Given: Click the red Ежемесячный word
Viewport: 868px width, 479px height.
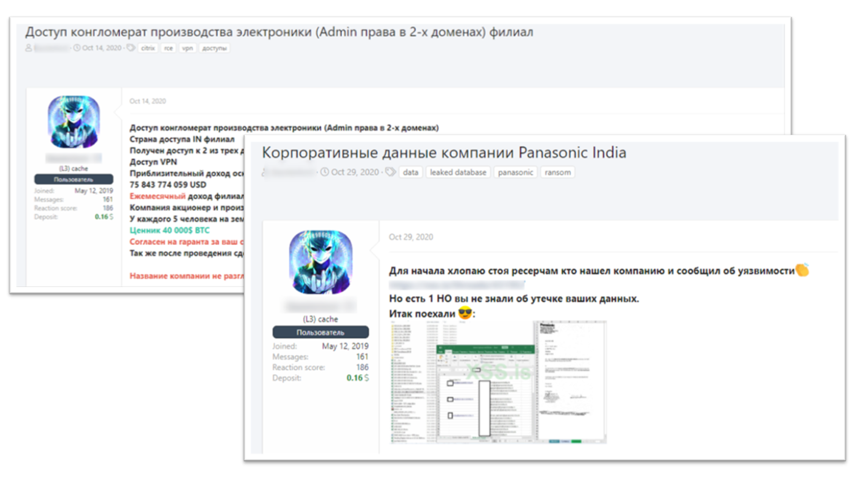Looking at the screenshot, I should (157, 196).
